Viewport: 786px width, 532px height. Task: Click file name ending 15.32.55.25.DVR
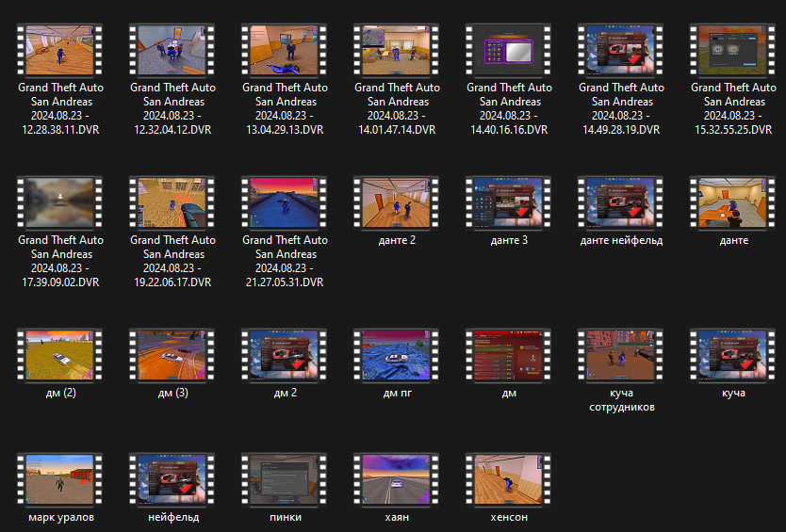point(734,108)
